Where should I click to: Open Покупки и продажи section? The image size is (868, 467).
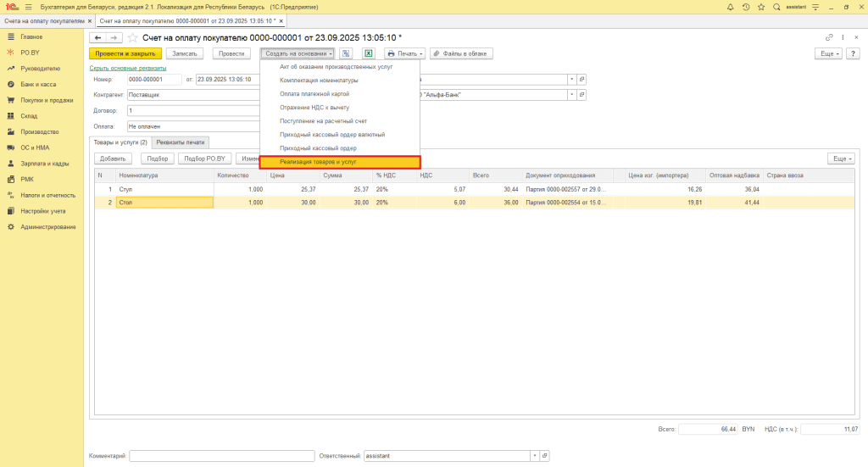47,100
